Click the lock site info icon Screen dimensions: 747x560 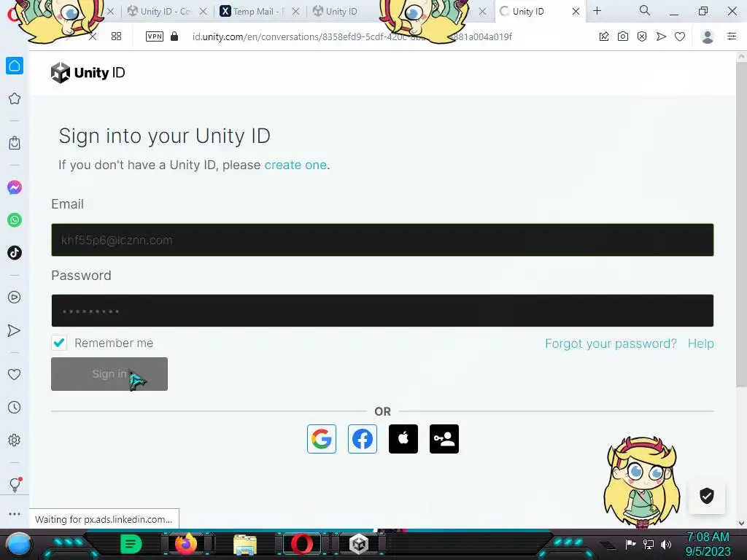tap(174, 36)
